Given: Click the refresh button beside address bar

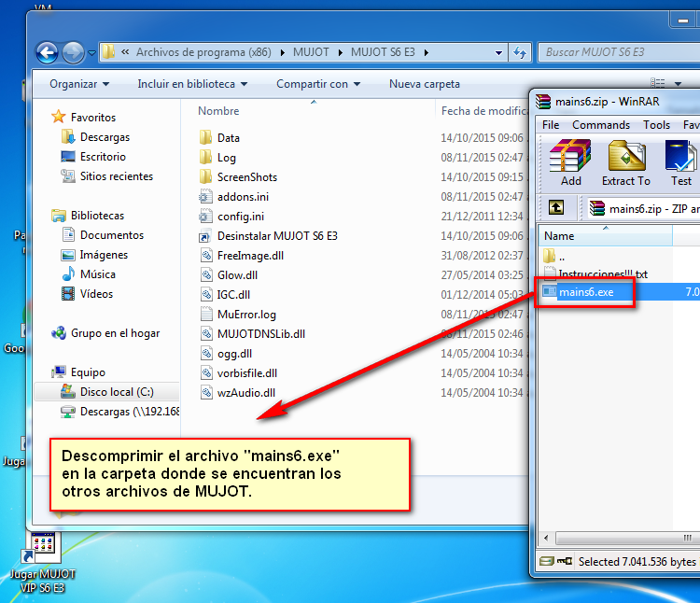Looking at the screenshot, I should click(x=521, y=52).
